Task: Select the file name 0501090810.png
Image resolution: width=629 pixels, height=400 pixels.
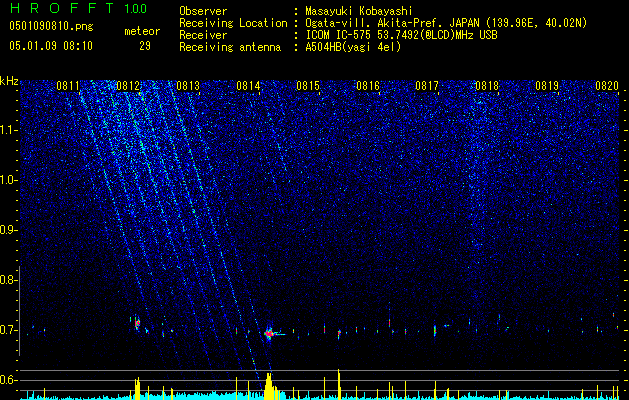Action: [51, 27]
